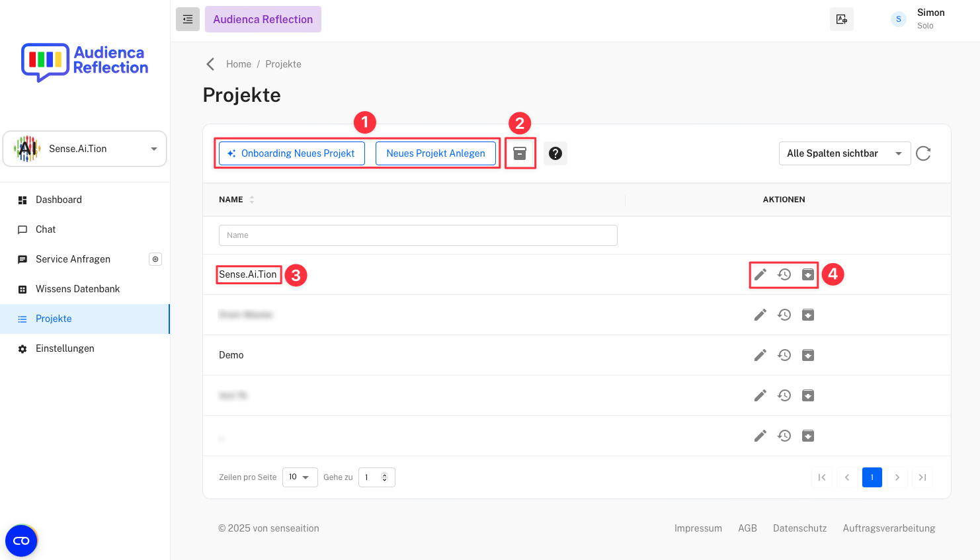Screen dimensions: 980x560
Task: Expand the 'Zeilen pro Seite' rows dropdown
Action: [300, 477]
